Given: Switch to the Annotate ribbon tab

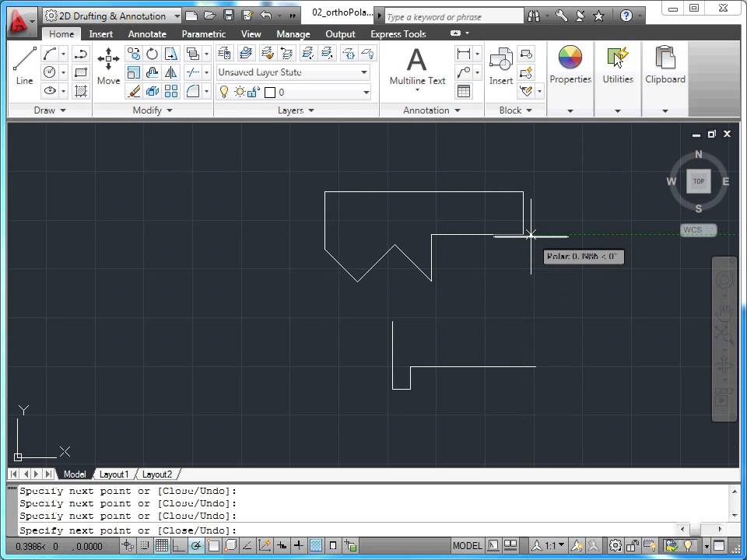Looking at the screenshot, I should (147, 33).
